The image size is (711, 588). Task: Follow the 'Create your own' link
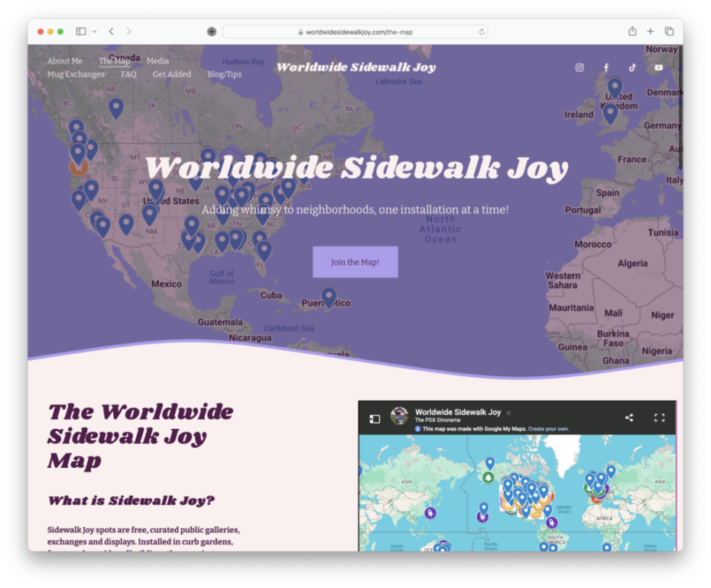click(548, 429)
